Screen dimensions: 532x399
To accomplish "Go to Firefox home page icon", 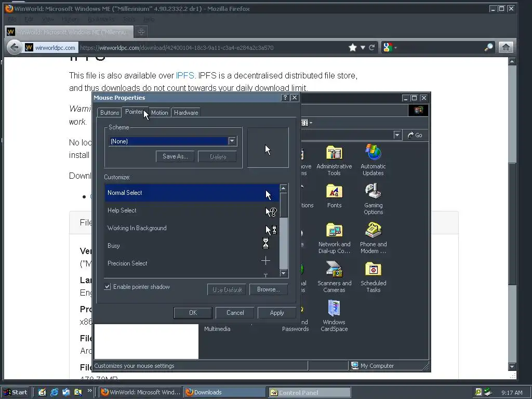I will [x=506, y=47].
